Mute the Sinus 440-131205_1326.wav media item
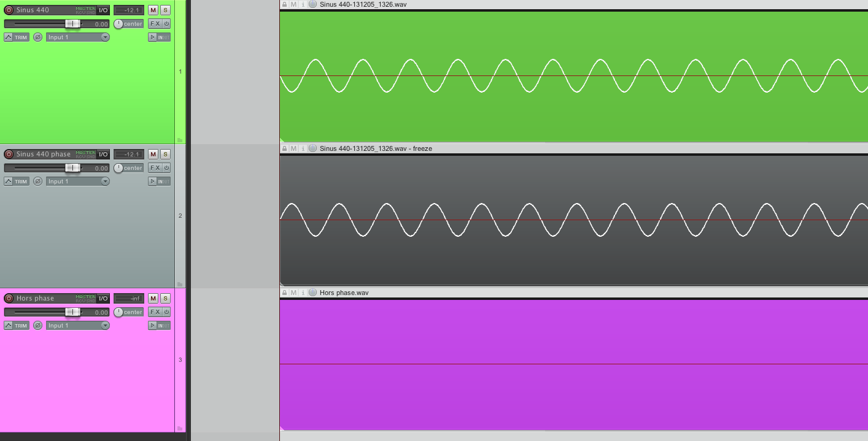The image size is (868, 441). point(293,4)
